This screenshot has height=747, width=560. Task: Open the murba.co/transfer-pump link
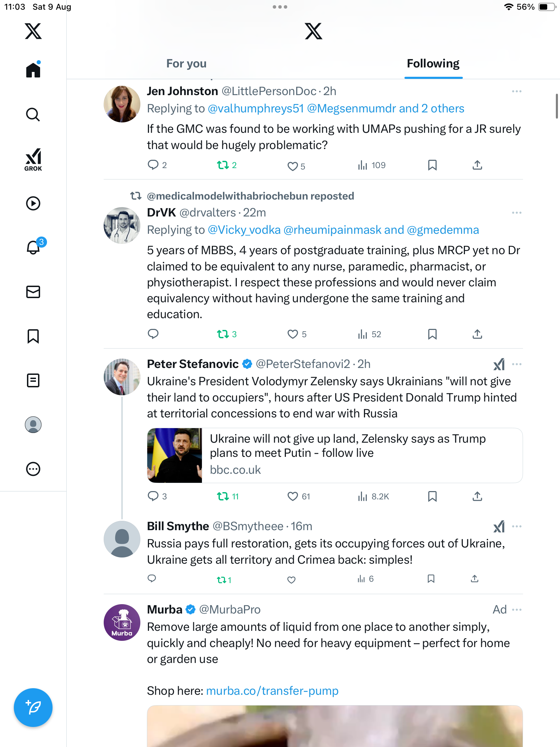[x=272, y=691]
